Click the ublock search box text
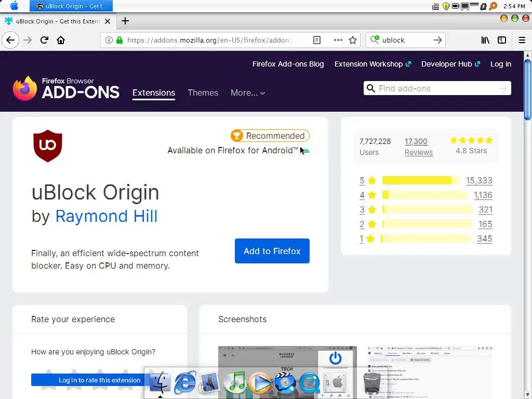The image size is (532, 399). tap(394, 40)
